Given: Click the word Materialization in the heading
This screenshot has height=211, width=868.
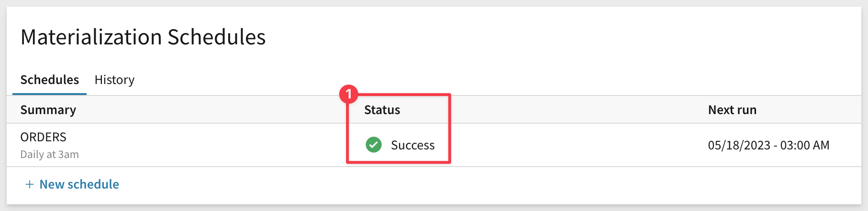Looking at the screenshot, I should point(91,37).
